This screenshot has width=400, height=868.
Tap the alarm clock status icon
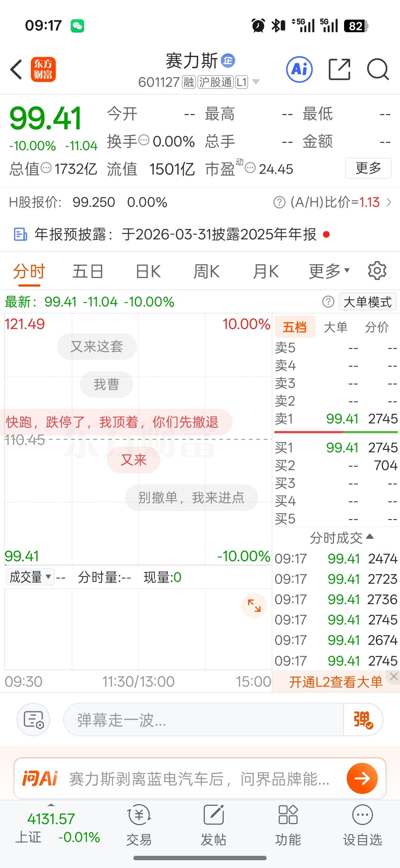[x=258, y=26]
